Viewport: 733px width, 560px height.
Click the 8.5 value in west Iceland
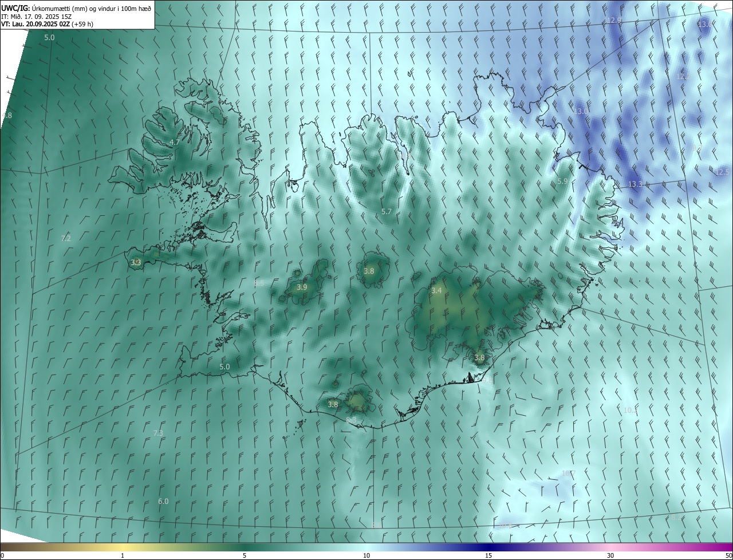pos(259,283)
